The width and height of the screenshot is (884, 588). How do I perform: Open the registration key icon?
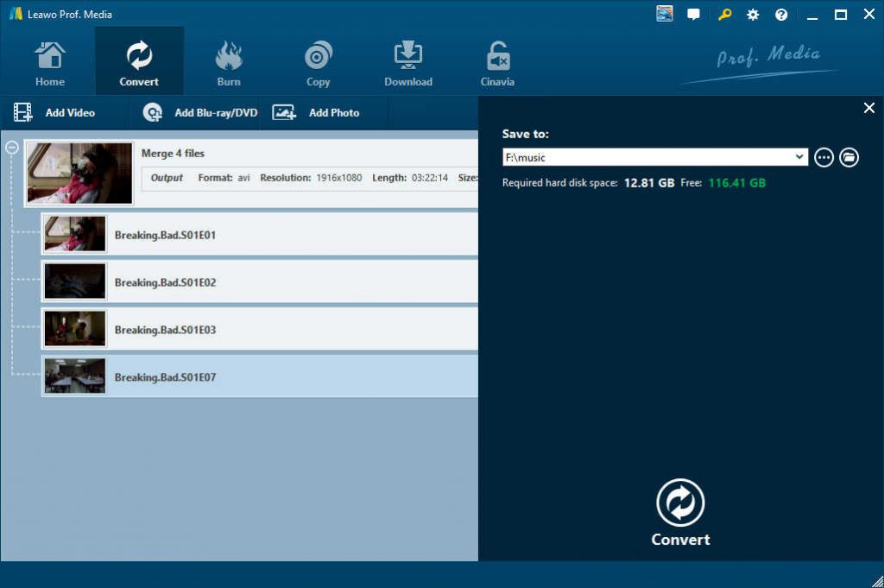pyautogui.click(x=724, y=14)
